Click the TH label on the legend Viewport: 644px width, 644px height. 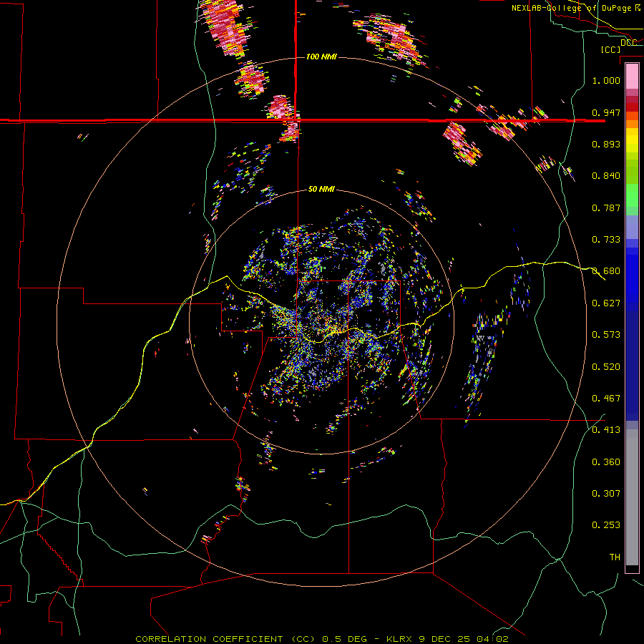pos(615,557)
